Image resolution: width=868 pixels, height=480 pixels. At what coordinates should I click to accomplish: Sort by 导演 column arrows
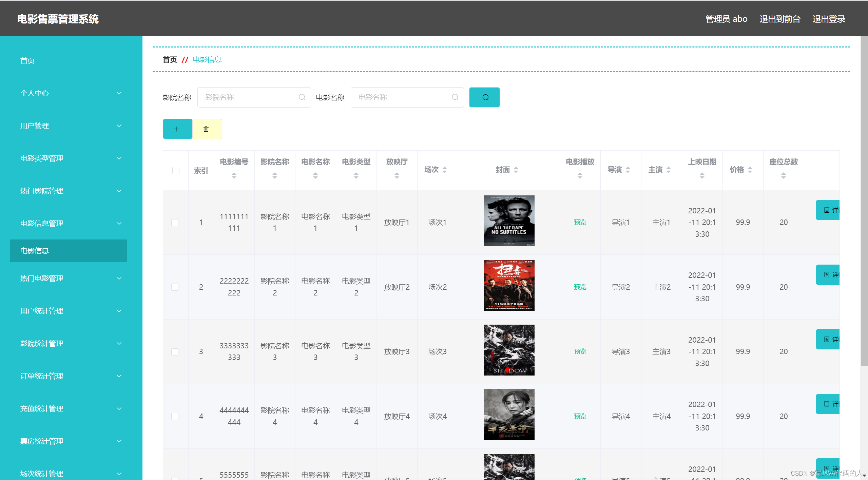628,170
